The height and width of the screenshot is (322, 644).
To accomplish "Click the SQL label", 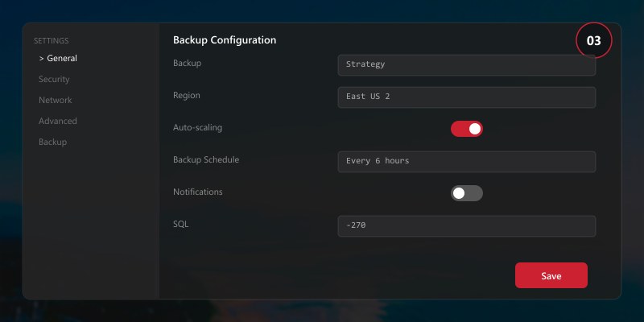I will (180, 225).
